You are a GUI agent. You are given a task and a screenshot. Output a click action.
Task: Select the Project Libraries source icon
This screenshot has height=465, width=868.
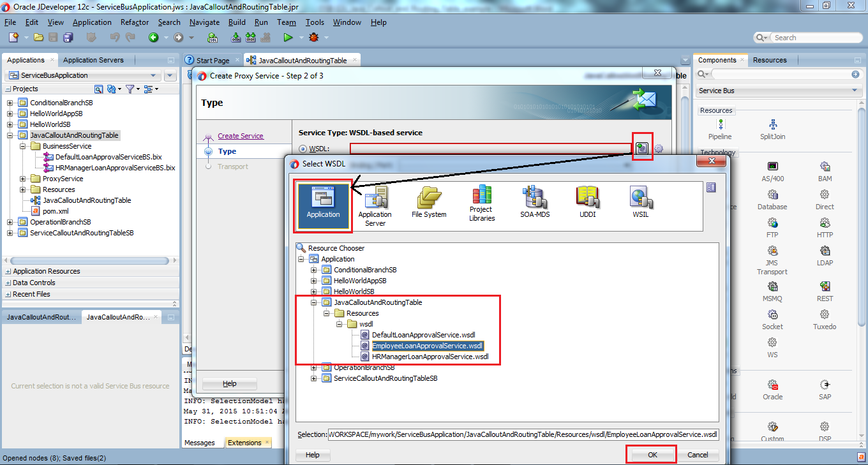(482, 204)
